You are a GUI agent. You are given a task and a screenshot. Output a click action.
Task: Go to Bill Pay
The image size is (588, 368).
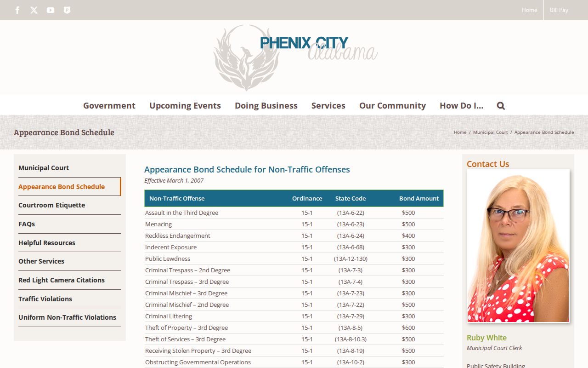click(x=559, y=10)
